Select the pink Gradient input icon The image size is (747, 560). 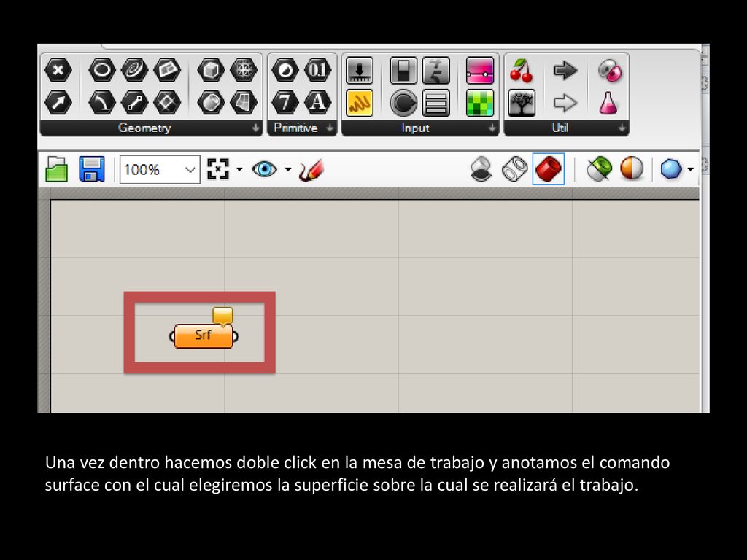click(480, 71)
